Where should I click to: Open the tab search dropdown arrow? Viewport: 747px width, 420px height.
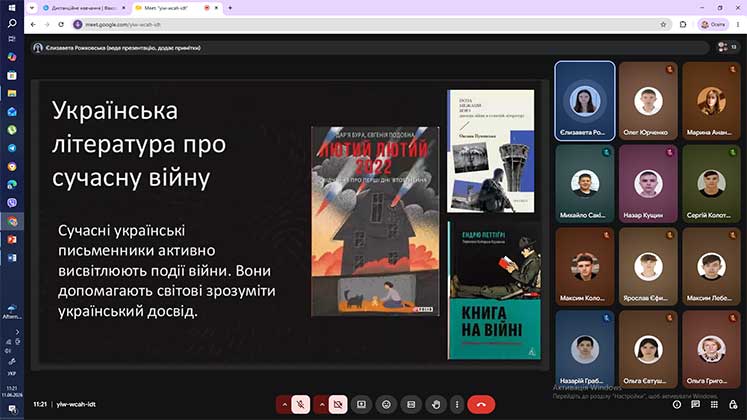pos(32,8)
